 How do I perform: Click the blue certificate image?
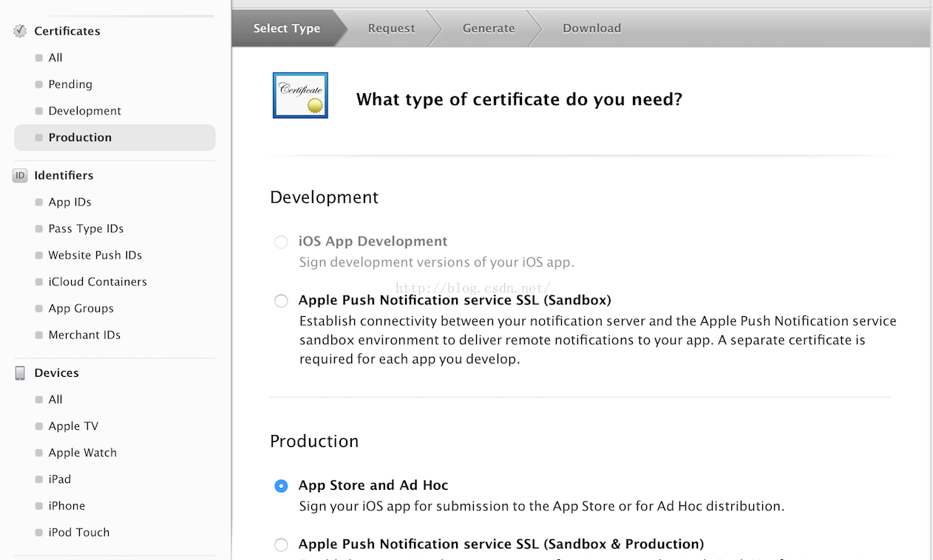coord(300,95)
